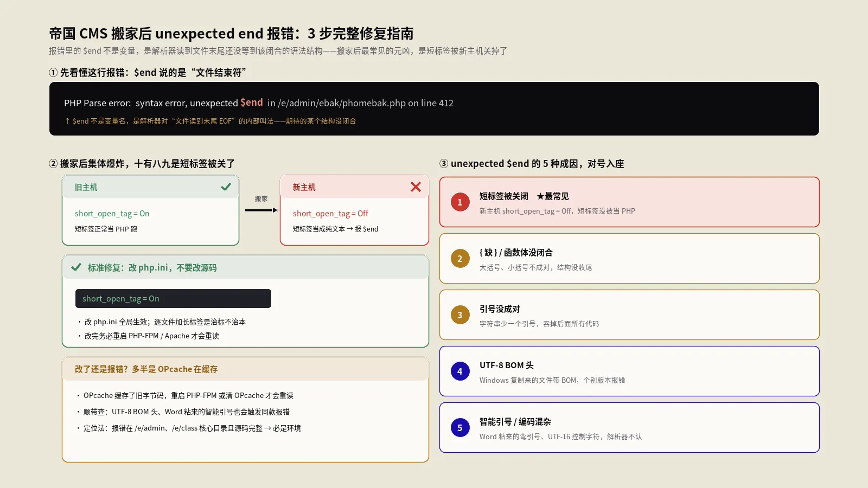Click 大括号、小括号不成对 description
868x488 pixels.
click(535, 268)
